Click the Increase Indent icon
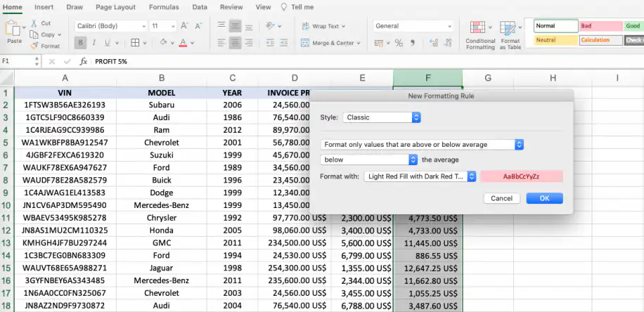644x312 pixels. [283, 42]
